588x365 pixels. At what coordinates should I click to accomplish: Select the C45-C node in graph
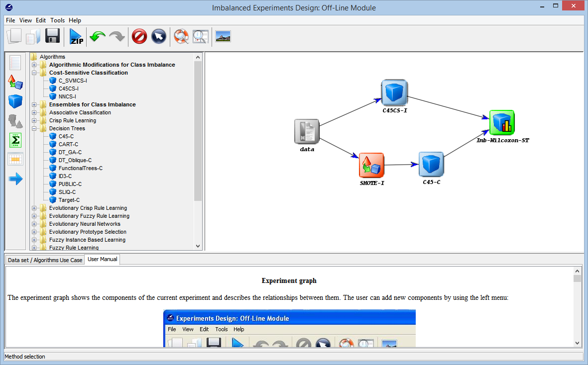431,164
